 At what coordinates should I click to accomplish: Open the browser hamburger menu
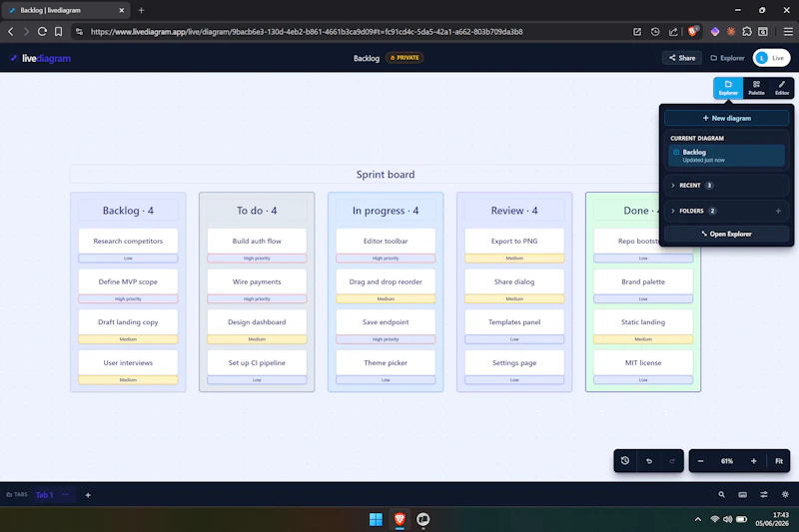click(788, 32)
